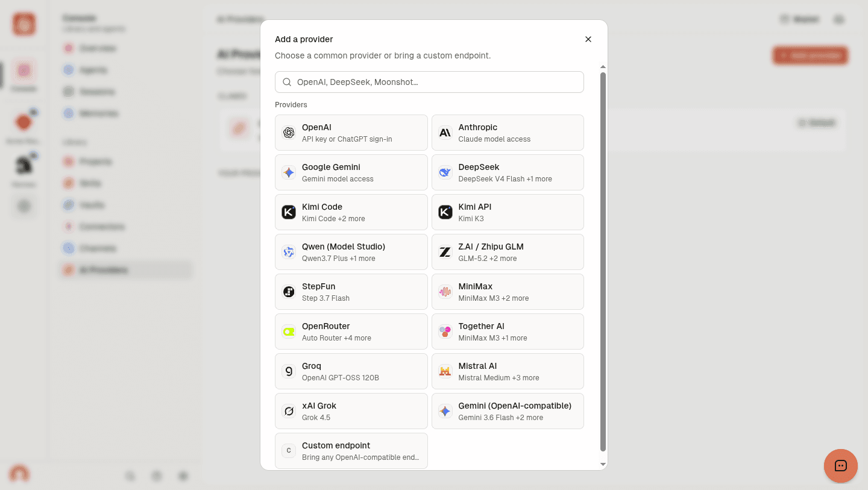Click the Groq logo icon
868x490 pixels.
coord(289,371)
